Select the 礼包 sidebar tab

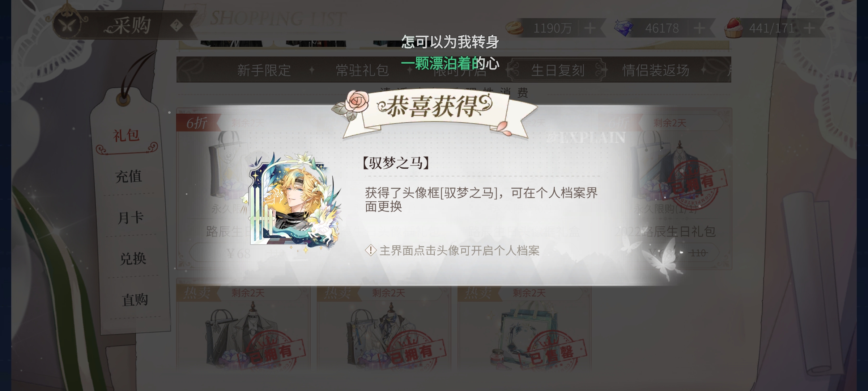pos(126,136)
